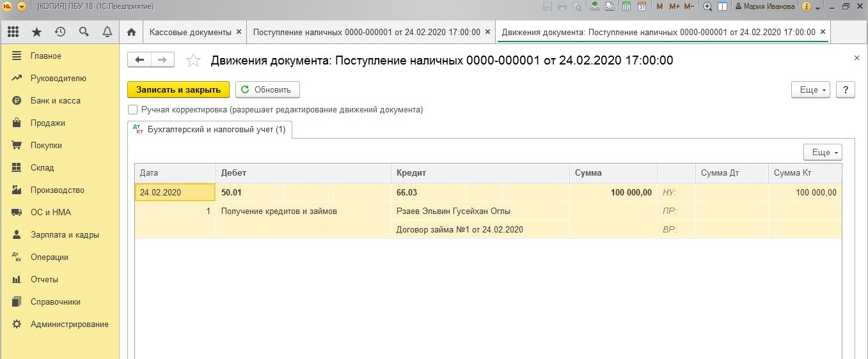The height and width of the screenshot is (359, 868).
Task: Open the sections grid menu icon
Action: pyautogui.click(x=13, y=32)
